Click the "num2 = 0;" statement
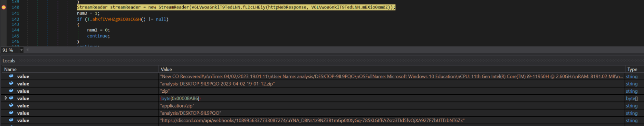The width and height of the screenshot is (644, 126). click(x=98, y=30)
